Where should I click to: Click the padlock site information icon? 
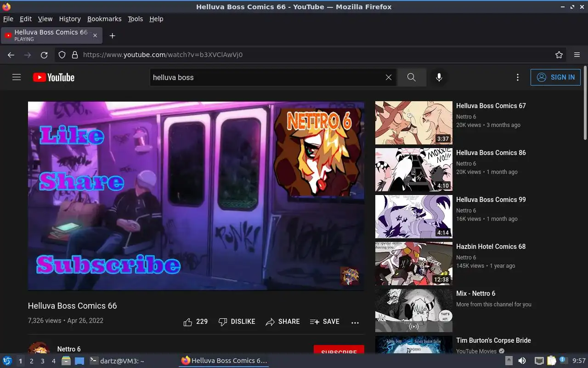click(75, 55)
